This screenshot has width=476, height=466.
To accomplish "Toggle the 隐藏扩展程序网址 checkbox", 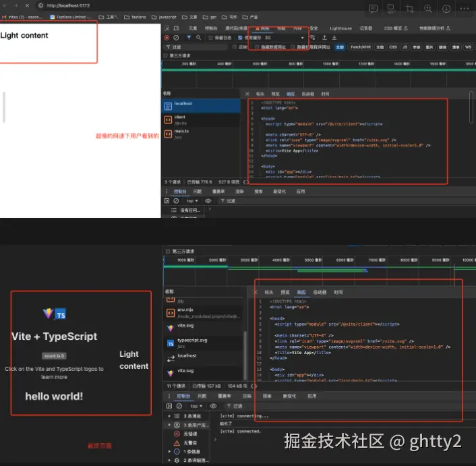I will (293, 47).
